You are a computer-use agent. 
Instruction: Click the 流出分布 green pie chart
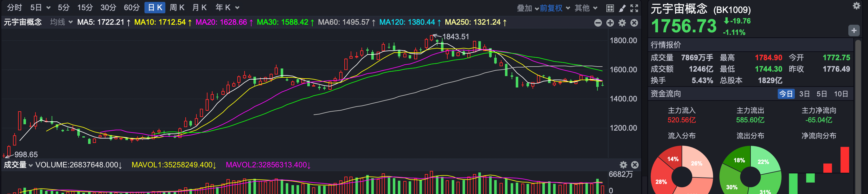[x=750, y=170]
